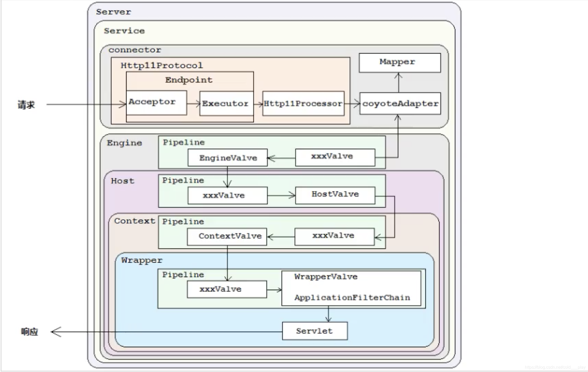588x372 pixels.
Task: Click the 请求 request label
Action: point(26,105)
